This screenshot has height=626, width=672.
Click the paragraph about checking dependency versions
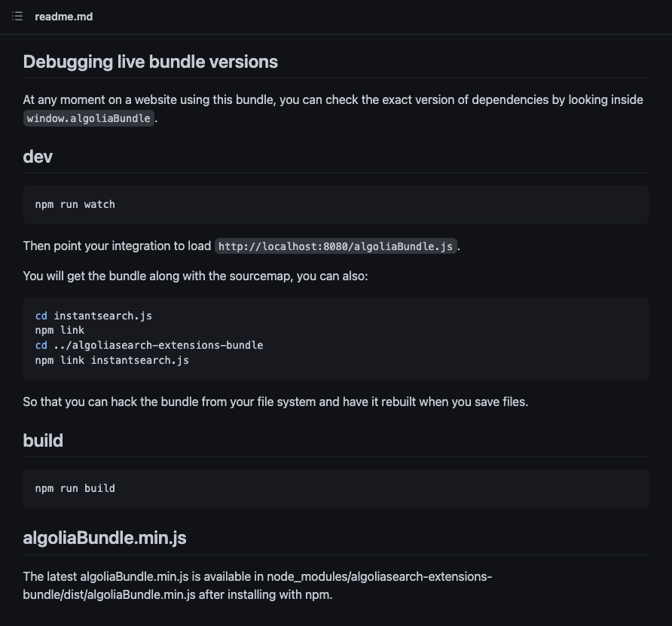[x=333, y=108]
